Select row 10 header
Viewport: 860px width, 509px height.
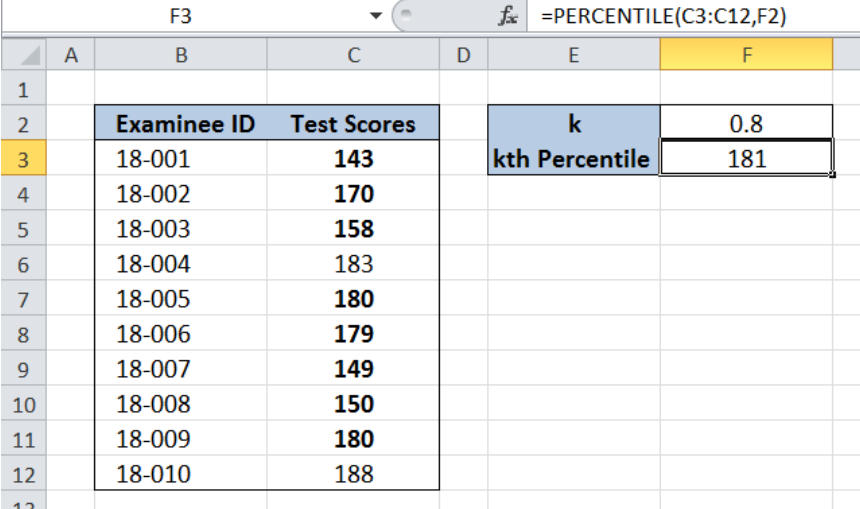point(24,404)
